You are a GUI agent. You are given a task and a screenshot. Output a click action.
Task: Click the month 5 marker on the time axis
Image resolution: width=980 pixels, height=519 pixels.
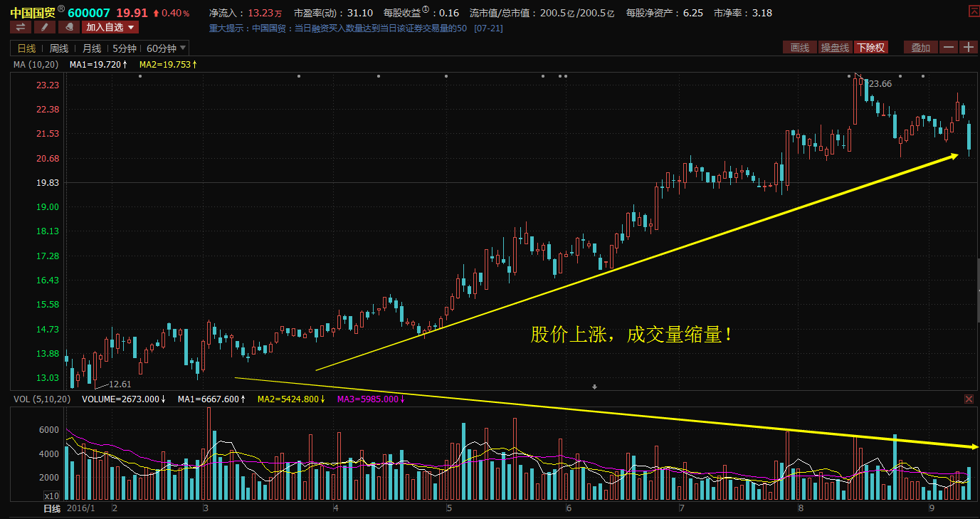pos(449,509)
